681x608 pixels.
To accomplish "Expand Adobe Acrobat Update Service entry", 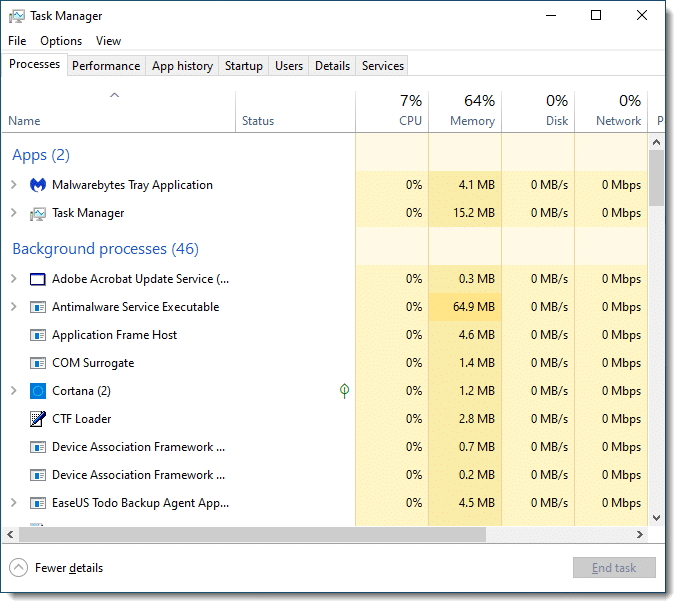I will [13, 280].
